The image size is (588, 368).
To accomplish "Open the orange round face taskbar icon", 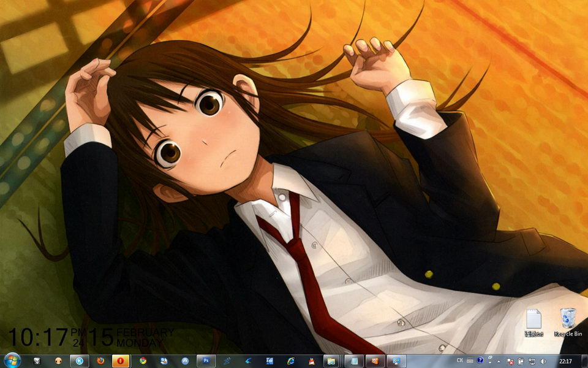I will [x=58, y=361].
